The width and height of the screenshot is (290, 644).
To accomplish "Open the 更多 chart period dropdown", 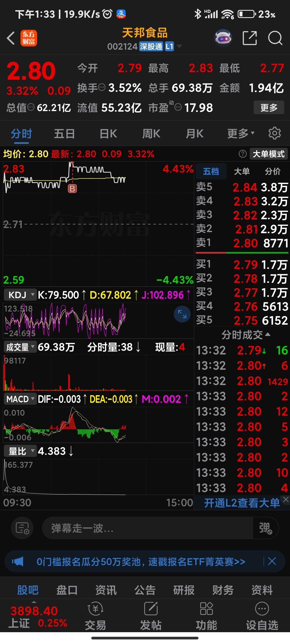I will (241, 133).
